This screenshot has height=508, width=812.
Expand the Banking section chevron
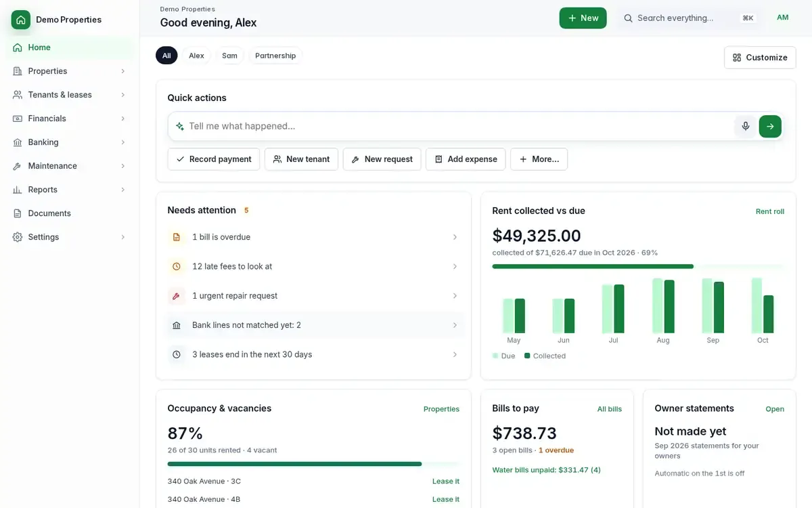point(123,142)
